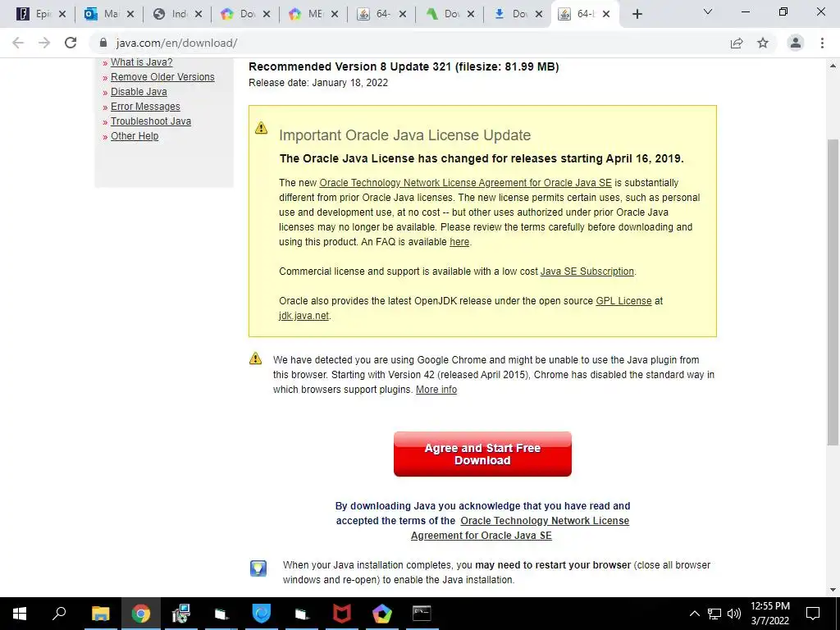Open the Java SE Subscription link
Image resolution: width=840 pixels, height=630 pixels.
587,271
